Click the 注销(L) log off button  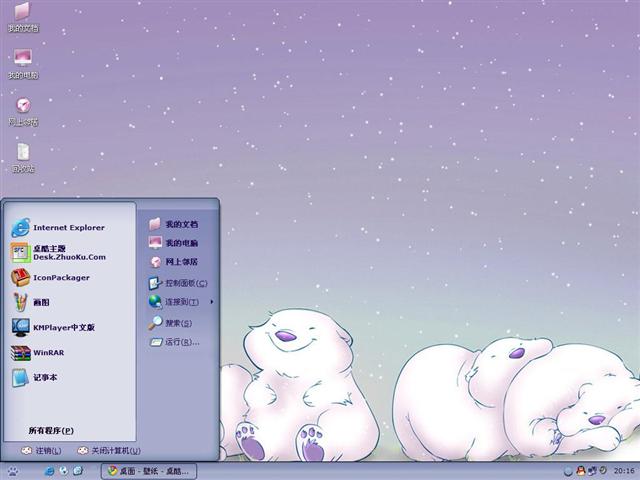[x=41, y=451]
